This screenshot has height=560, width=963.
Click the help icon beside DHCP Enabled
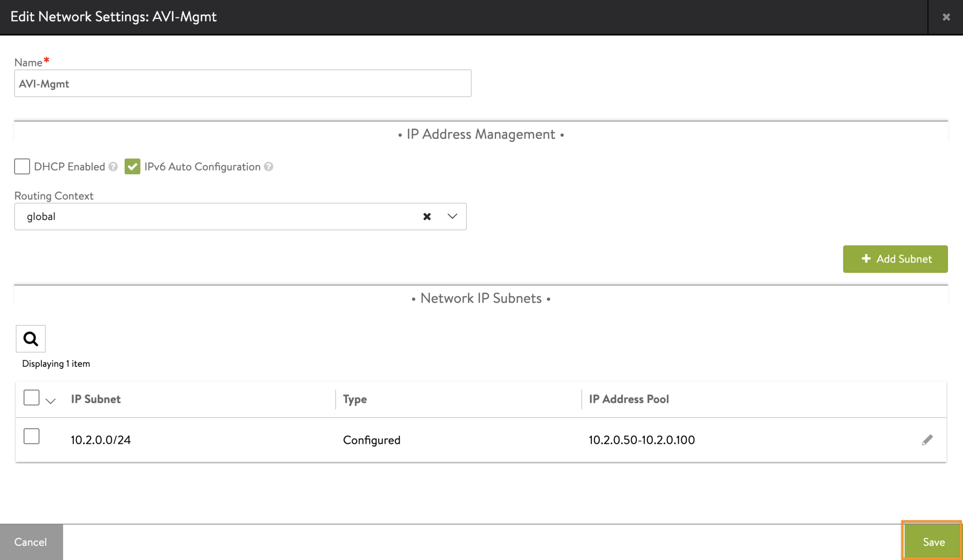pos(113,166)
